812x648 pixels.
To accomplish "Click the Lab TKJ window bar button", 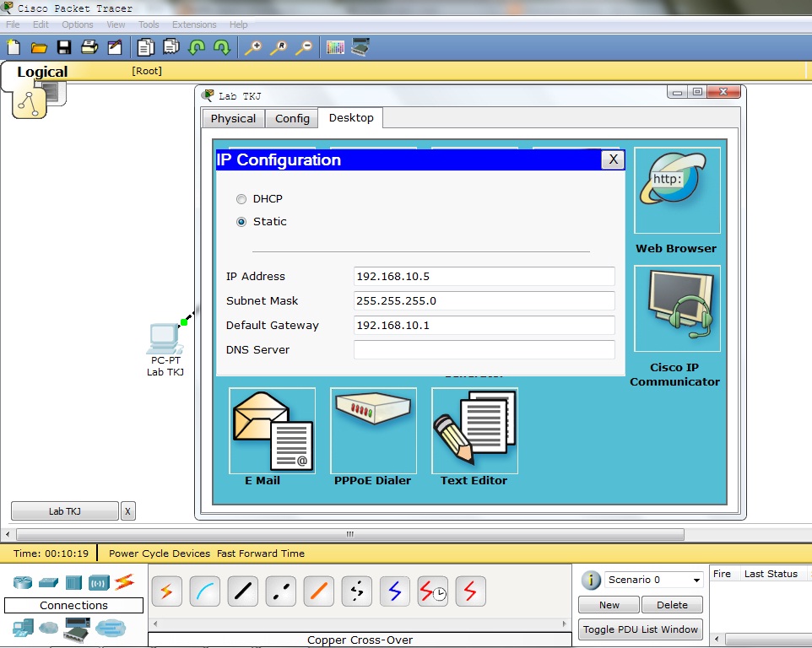I will 65,510.
